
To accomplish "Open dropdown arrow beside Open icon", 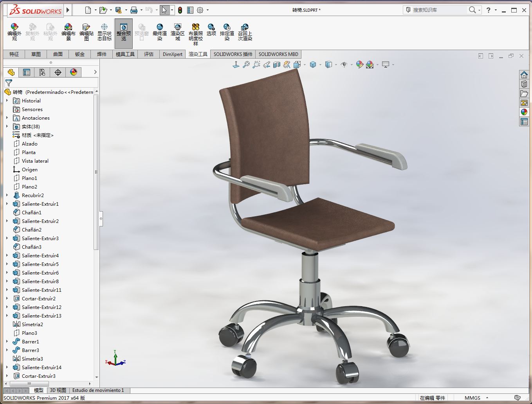I will pos(111,10).
